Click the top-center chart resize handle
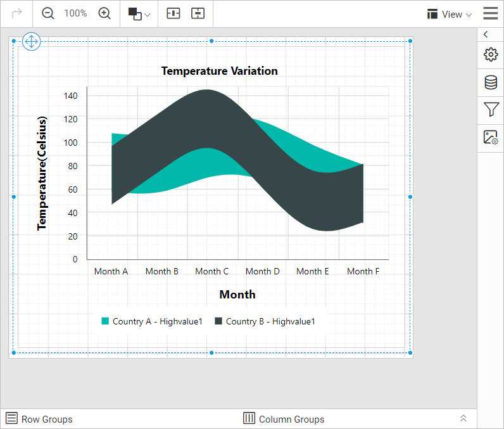Image resolution: width=504 pixels, height=429 pixels. coord(211,41)
